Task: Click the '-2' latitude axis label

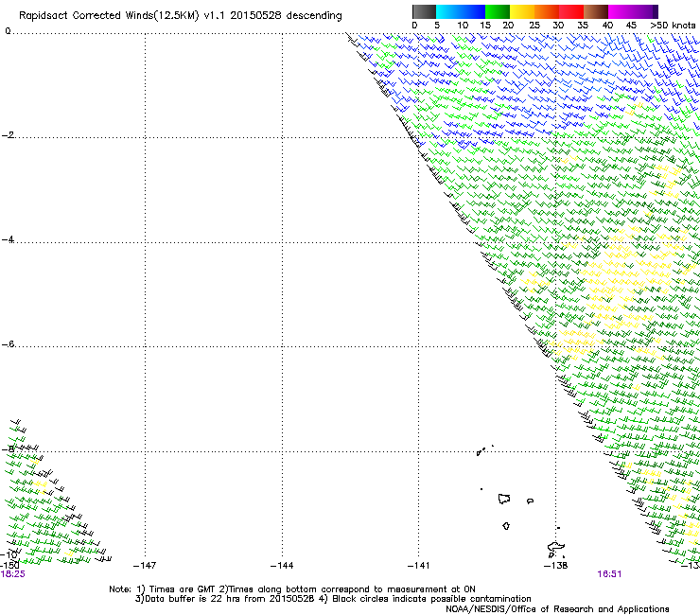Action: click(x=8, y=135)
